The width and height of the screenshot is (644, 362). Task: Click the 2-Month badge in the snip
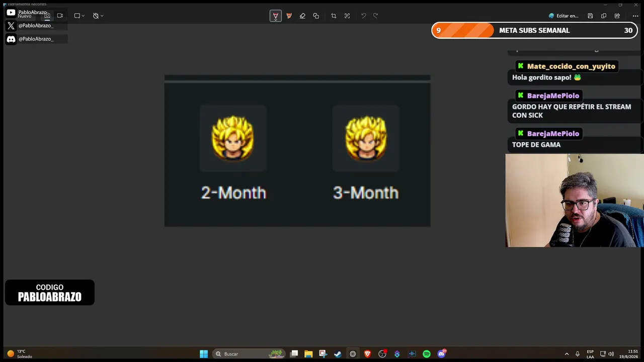coord(233,138)
